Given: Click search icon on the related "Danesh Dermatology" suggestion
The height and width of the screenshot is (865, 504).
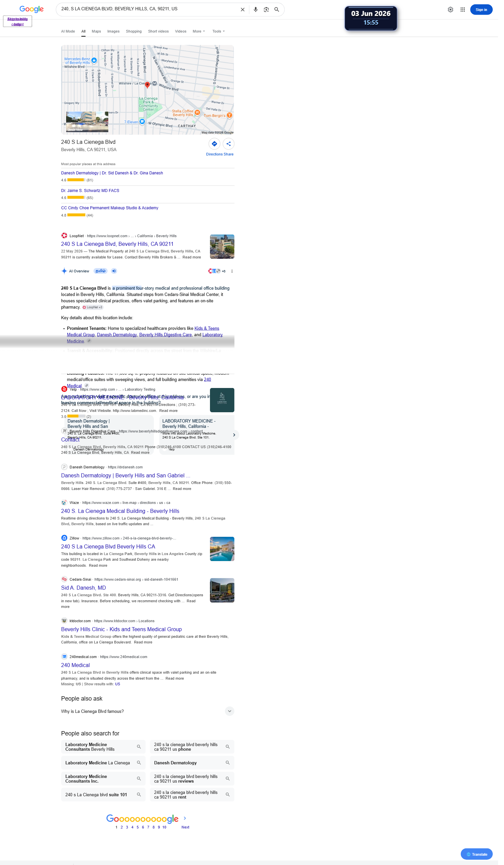Looking at the screenshot, I should pyautogui.click(x=228, y=763).
